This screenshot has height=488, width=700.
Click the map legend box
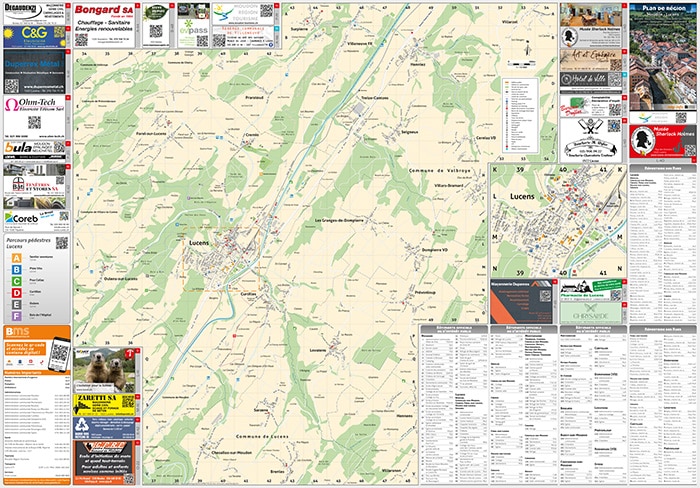click(x=520, y=116)
